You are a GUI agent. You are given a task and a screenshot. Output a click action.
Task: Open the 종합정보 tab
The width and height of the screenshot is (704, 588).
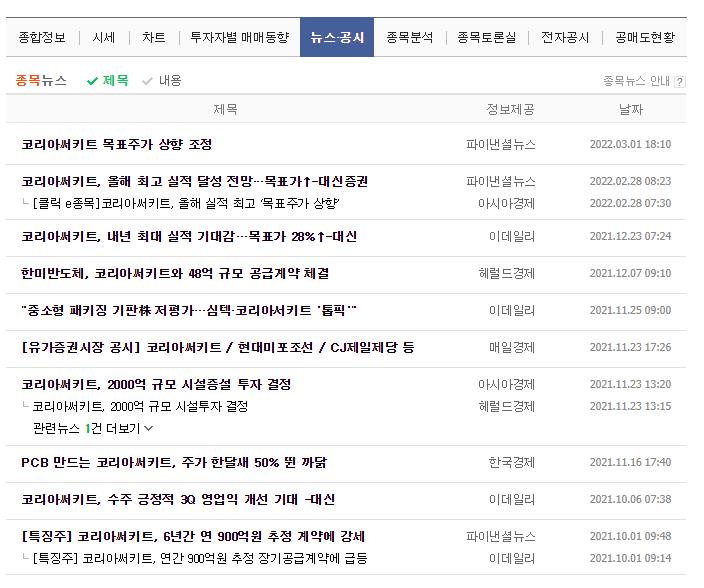coord(42,37)
